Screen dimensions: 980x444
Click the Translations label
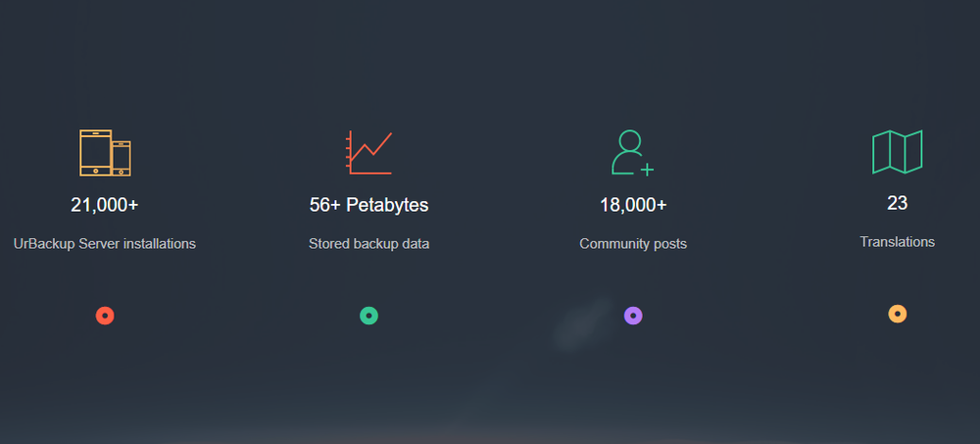coord(897,242)
